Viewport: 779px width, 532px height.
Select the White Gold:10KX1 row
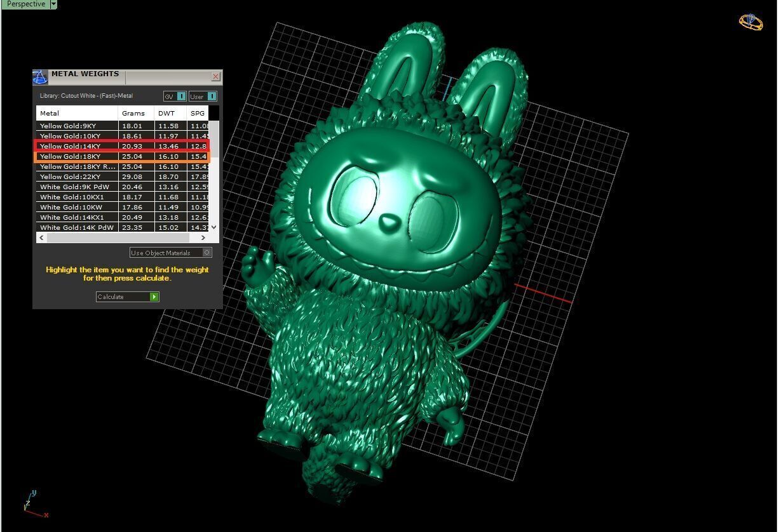click(122, 197)
